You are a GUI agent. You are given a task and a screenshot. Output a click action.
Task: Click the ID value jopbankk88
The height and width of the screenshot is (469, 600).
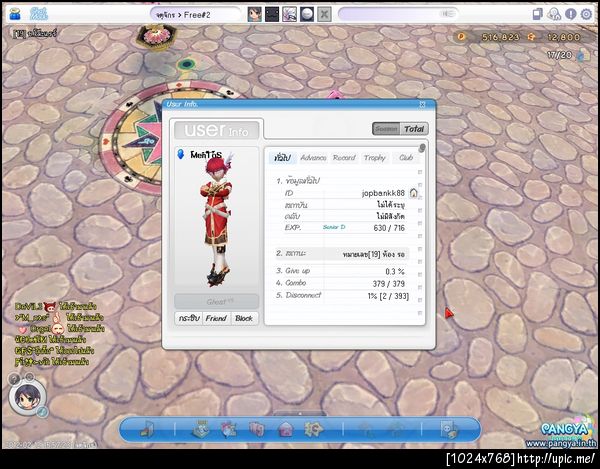click(x=383, y=193)
